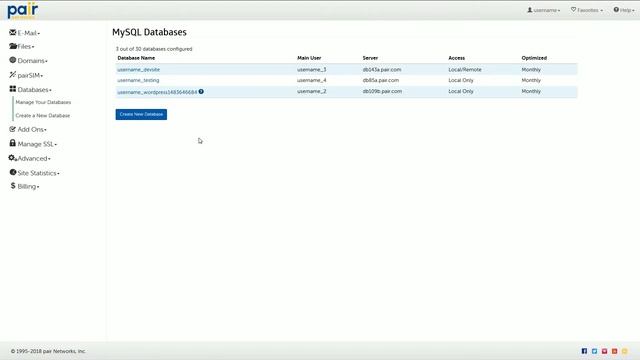640x360 pixels.
Task: Expand the pairSIM menu
Action: [30, 76]
